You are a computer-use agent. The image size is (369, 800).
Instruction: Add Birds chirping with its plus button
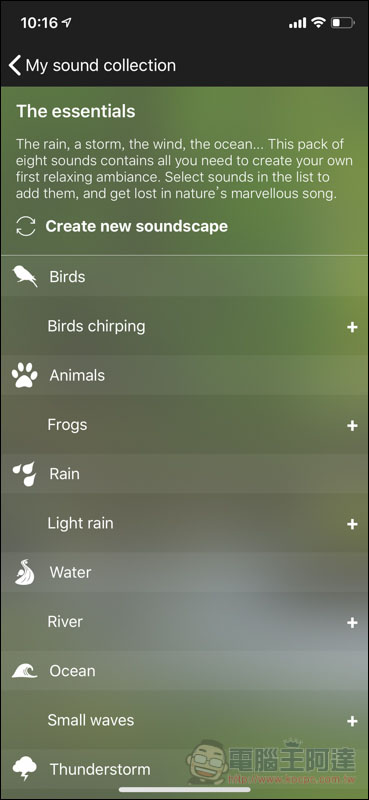(352, 327)
